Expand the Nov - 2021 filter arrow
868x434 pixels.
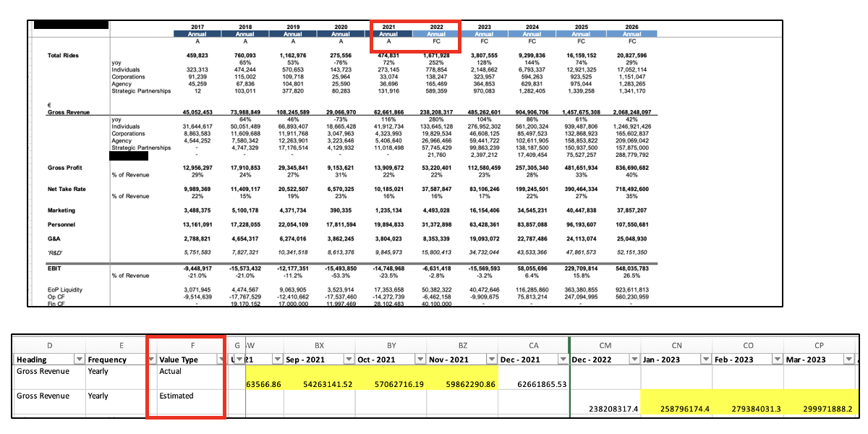tap(490, 359)
